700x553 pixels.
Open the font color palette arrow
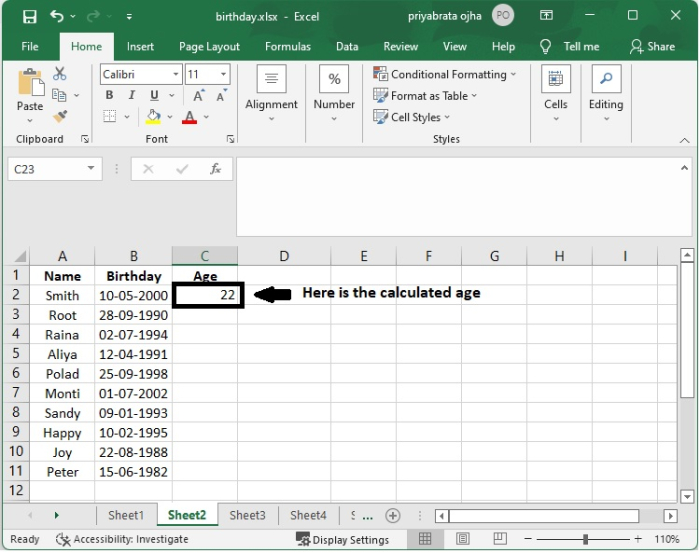pos(206,117)
